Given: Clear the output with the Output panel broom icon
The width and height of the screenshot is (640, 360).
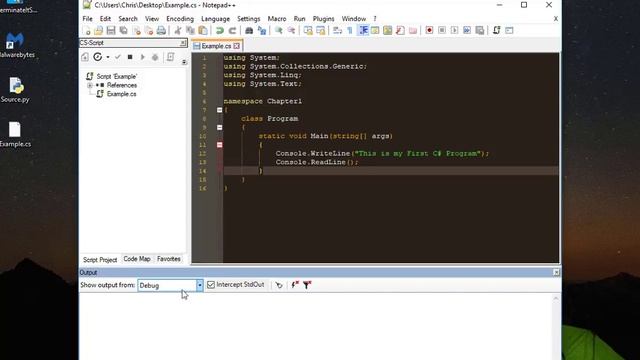Looking at the screenshot, I should 279,285.
